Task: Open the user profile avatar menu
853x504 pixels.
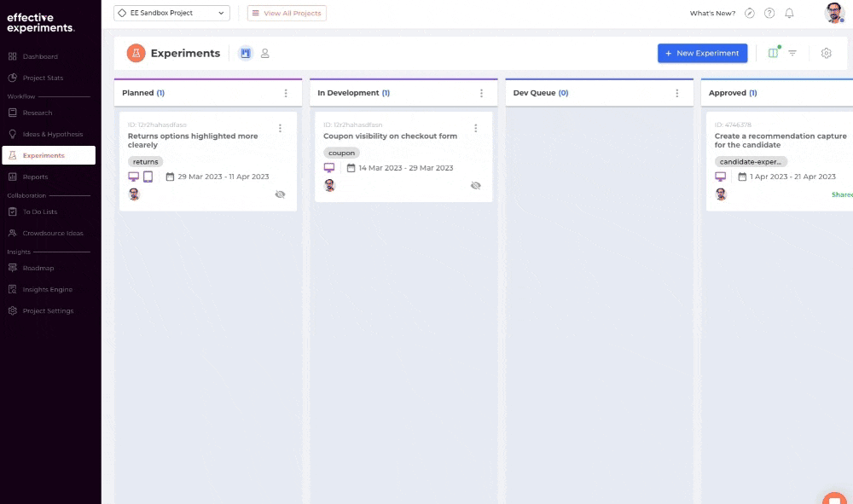Action: 834,13
